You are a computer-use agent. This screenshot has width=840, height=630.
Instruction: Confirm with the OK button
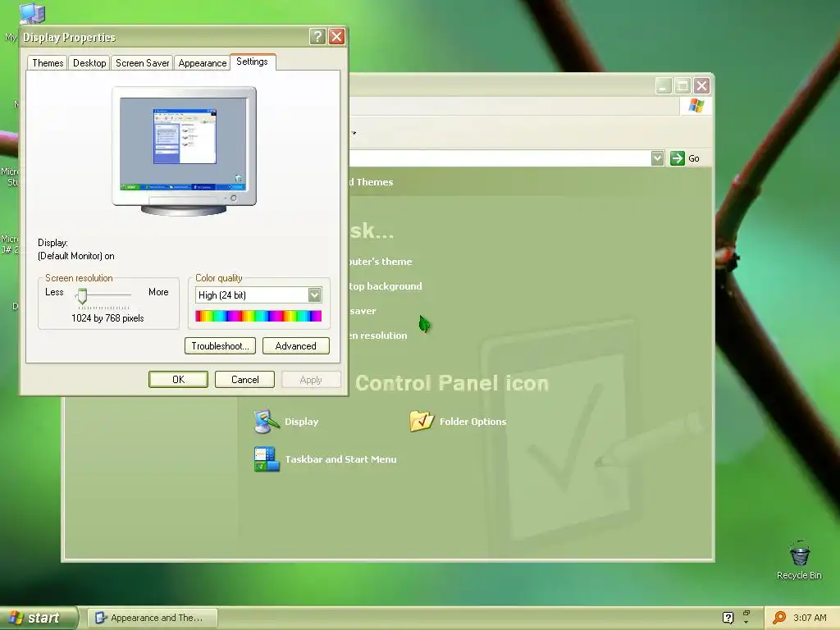pos(178,379)
